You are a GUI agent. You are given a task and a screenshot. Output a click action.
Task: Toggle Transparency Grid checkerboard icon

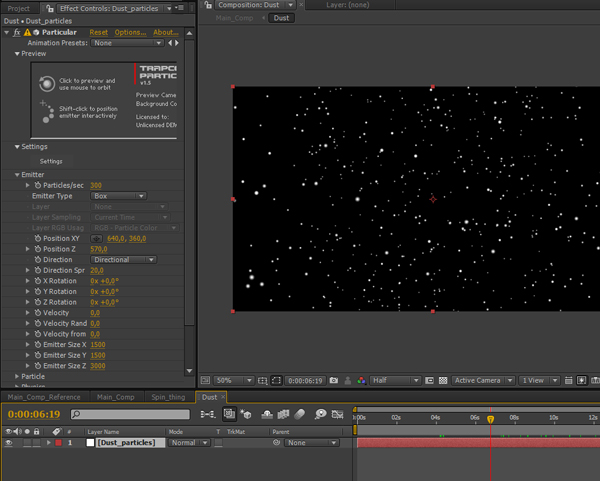tap(443, 380)
